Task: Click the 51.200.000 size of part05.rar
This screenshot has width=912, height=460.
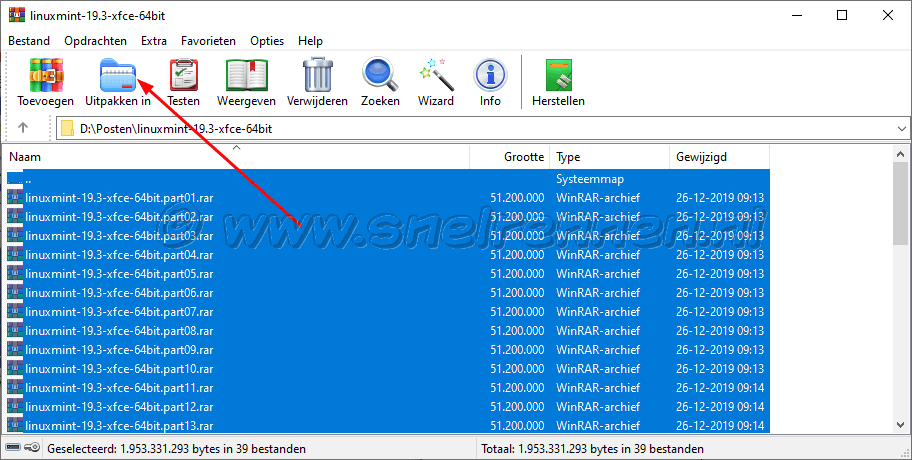Action: click(517, 274)
